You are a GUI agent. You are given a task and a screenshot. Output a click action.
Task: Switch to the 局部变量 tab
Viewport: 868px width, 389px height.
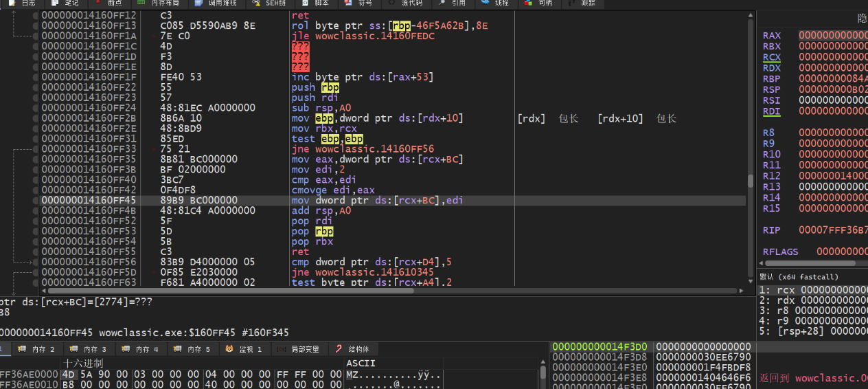(299, 349)
